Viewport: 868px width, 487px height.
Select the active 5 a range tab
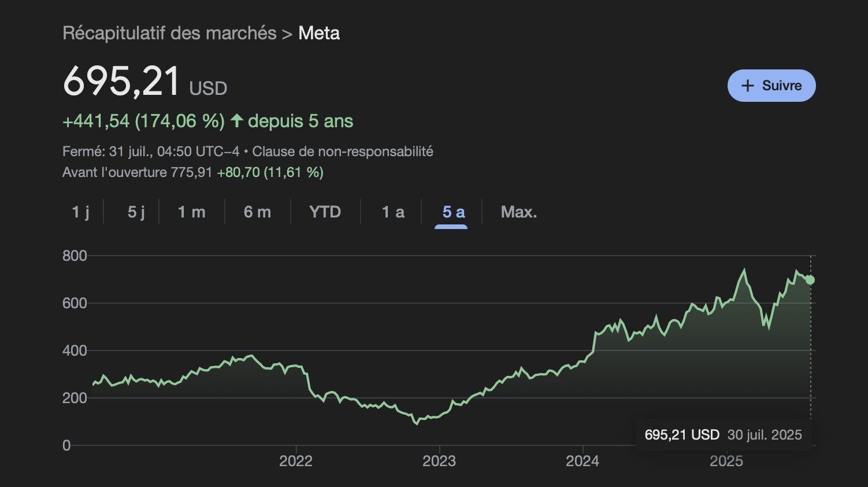tap(454, 212)
